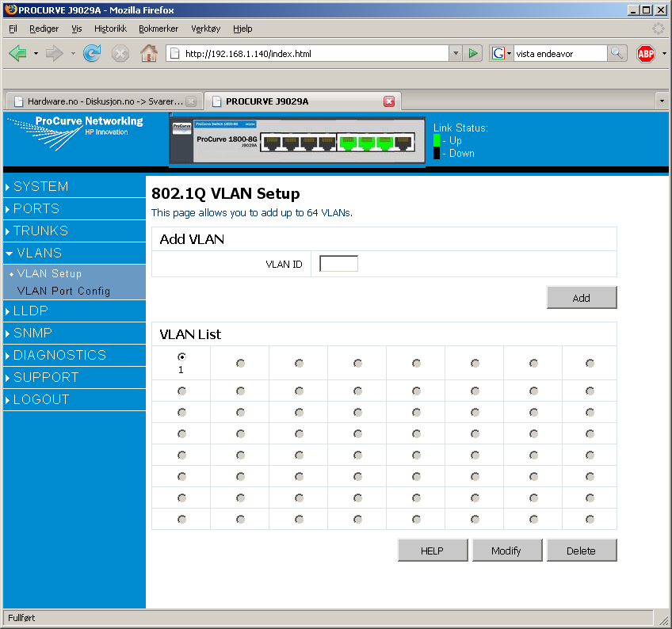
Task: Select the last radio button in the first VLAN row
Action: pyautogui.click(x=590, y=364)
